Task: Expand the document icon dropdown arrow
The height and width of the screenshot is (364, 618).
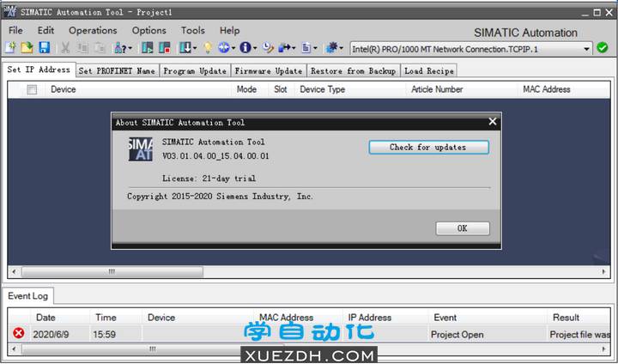Action: point(315,49)
